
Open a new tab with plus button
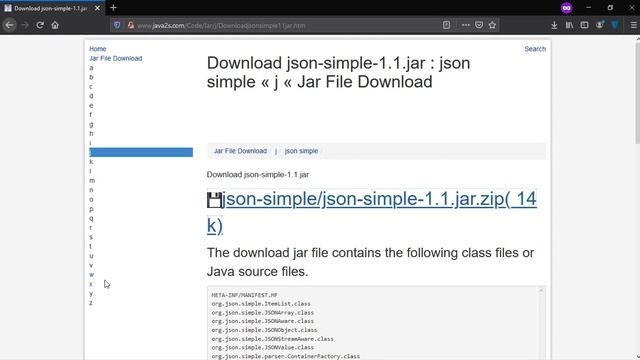(x=113, y=8)
